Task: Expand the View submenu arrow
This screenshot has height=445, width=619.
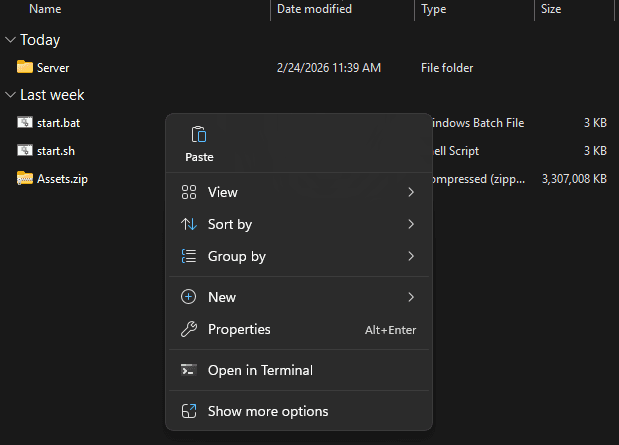Action: click(x=411, y=192)
